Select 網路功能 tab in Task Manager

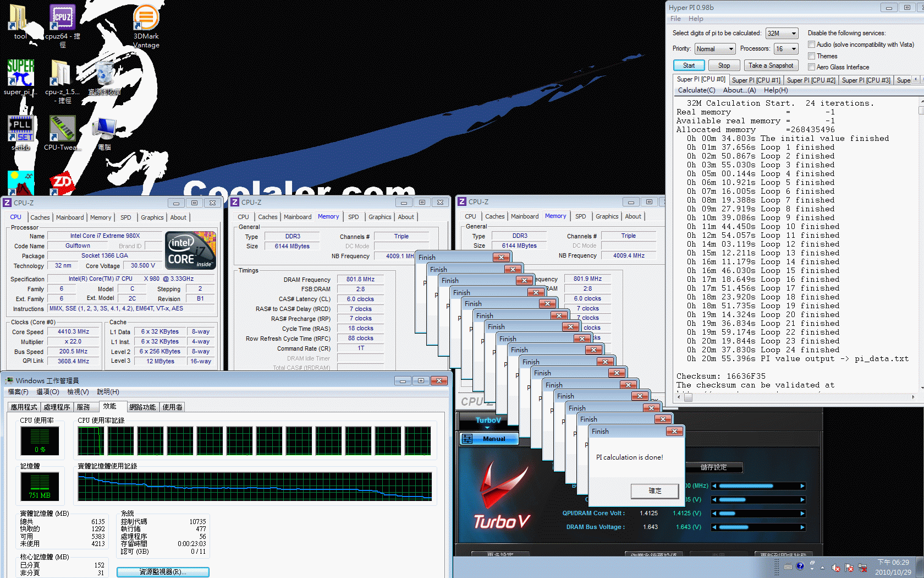pos(142,407)
